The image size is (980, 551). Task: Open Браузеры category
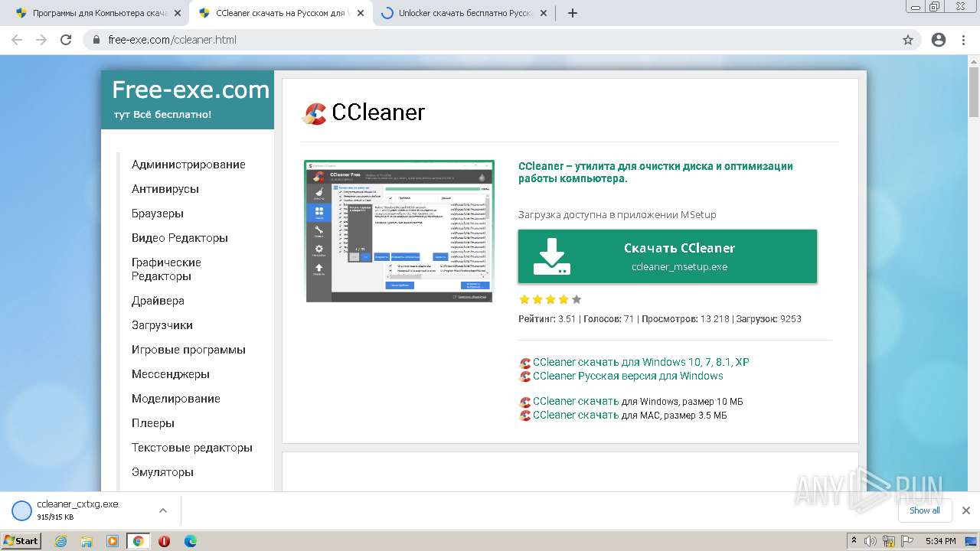click(158, 214)
